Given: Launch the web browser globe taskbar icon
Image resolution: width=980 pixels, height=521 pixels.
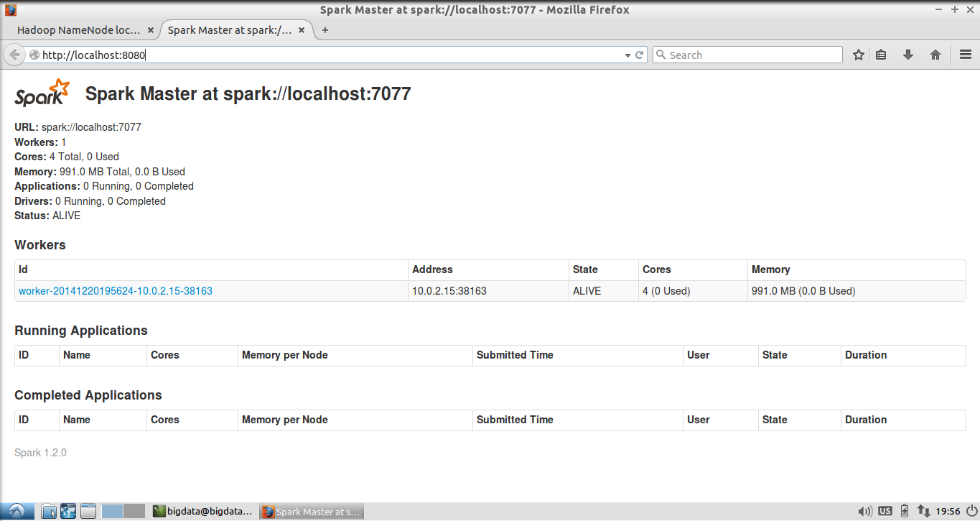Looking at the screenshot, I should (68, 512).
